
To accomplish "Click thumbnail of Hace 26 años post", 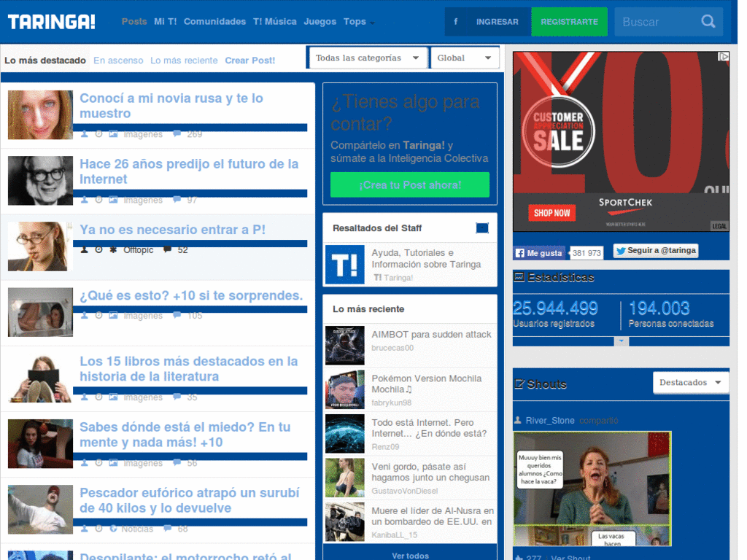I will 41,181.
